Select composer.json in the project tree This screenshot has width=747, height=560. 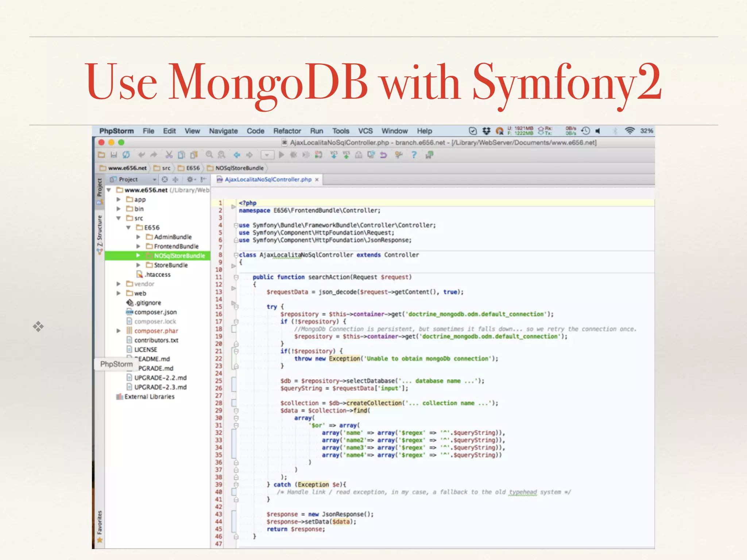[x=151, y=312]
